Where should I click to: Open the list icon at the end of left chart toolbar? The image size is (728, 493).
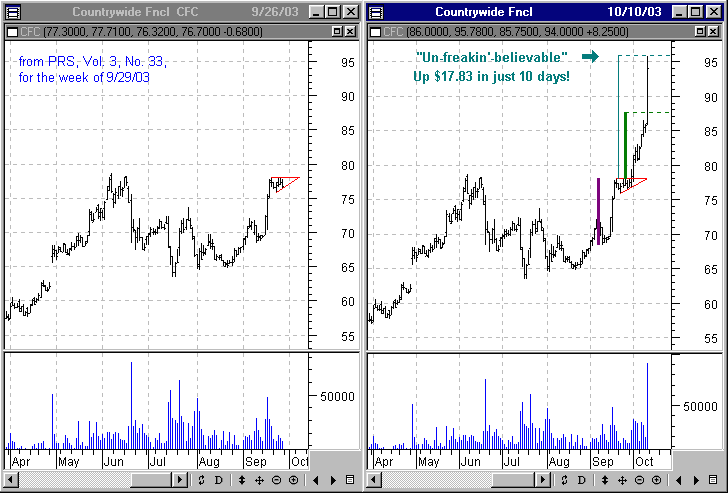(x=350, y=480)
